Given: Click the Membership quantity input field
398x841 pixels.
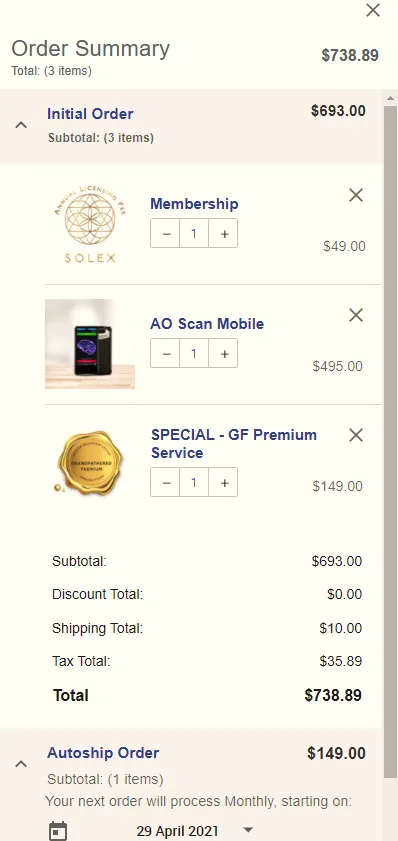Looking at the screenshot, I should point(194,233).
